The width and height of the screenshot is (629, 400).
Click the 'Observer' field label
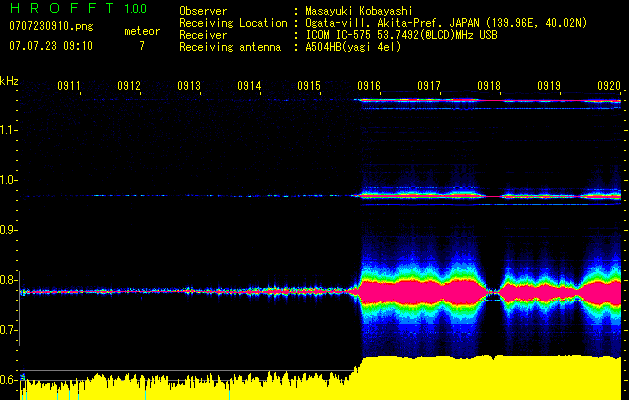pos(203,11)
